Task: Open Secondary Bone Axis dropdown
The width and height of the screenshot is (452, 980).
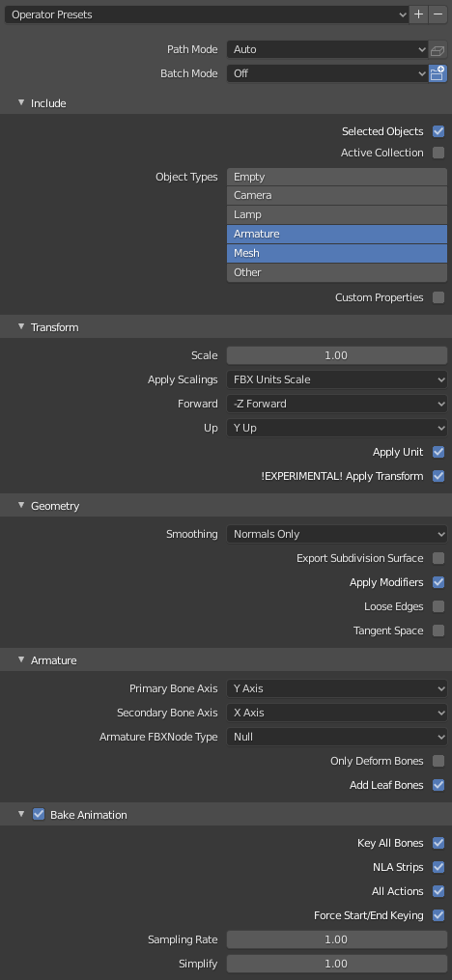Action: tap(337, 713)
